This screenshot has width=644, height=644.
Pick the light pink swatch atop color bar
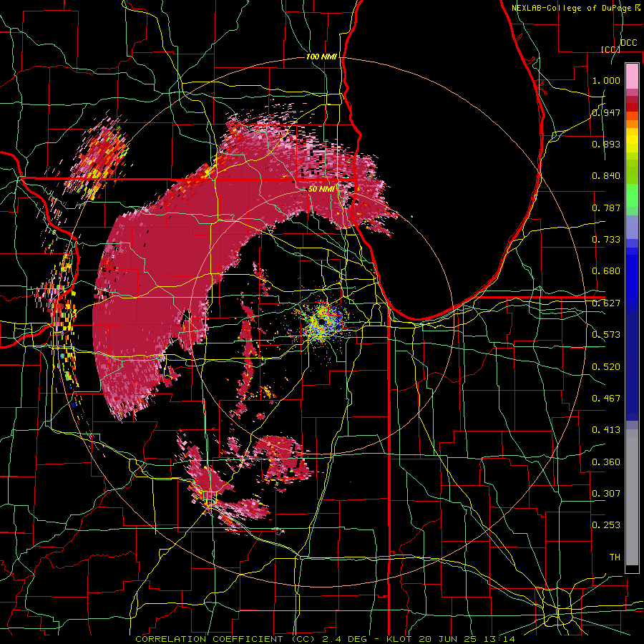point(632,76)
